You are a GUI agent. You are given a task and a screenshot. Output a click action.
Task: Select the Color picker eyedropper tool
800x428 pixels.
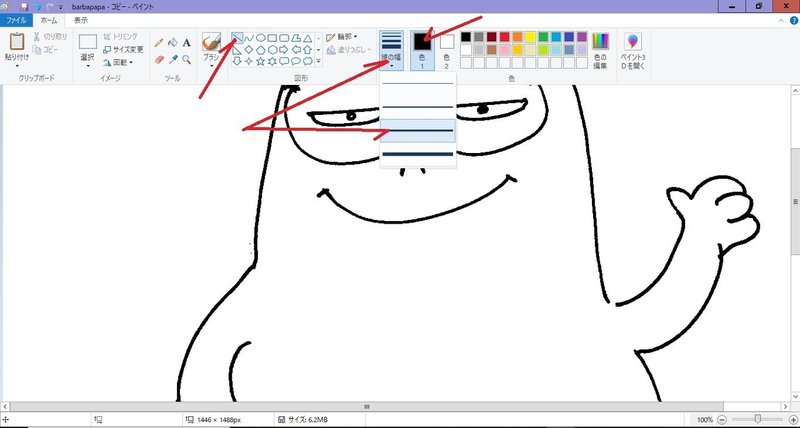pyautogui.click(x=173, y=60)
